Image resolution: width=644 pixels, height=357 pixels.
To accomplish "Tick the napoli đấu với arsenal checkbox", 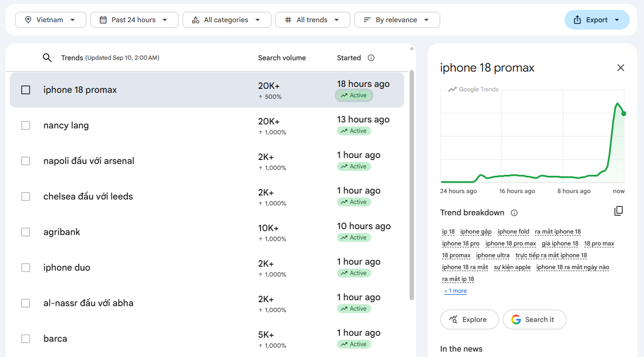I will coord(26,161).
